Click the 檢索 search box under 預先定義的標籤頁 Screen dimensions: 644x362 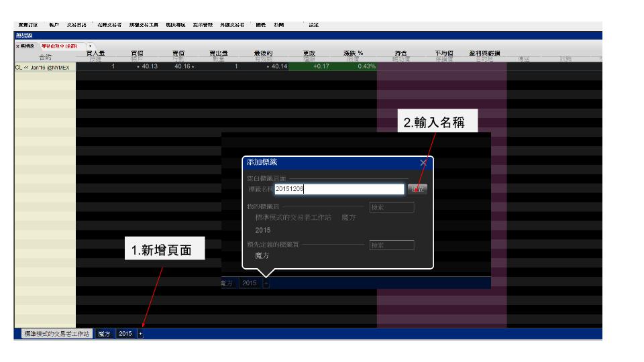(392, 245)
